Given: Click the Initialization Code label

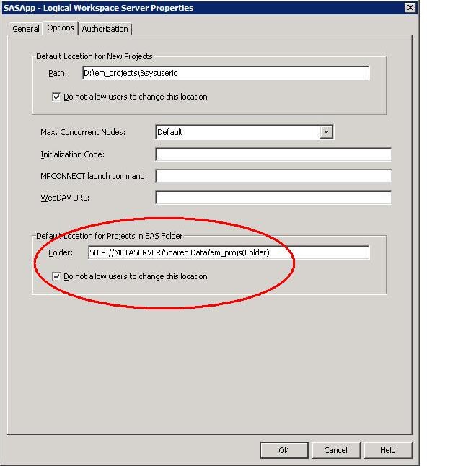Looking at the screenshot, I should click(x=73, y=155).
